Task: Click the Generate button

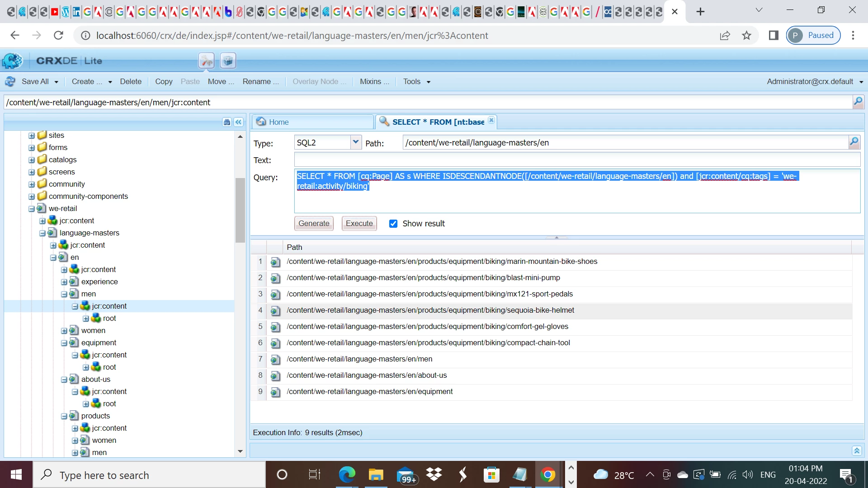Action: click(314, 223)
